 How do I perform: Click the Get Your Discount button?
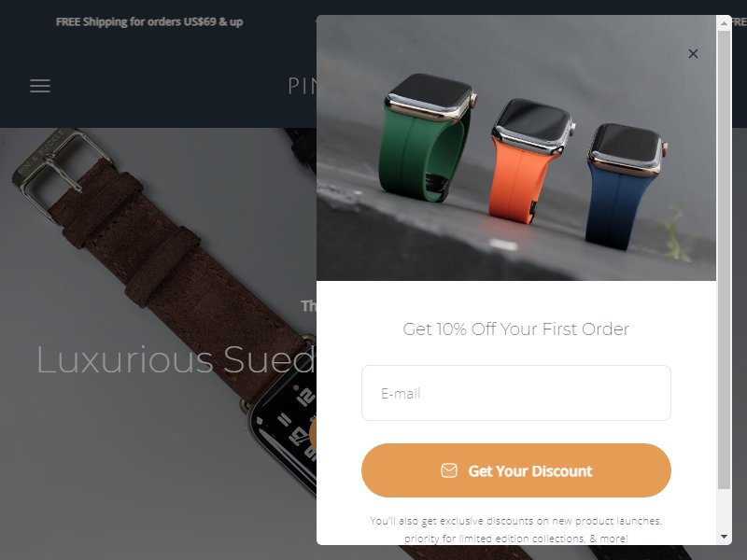pyautogui.click(x=516, y=470)
